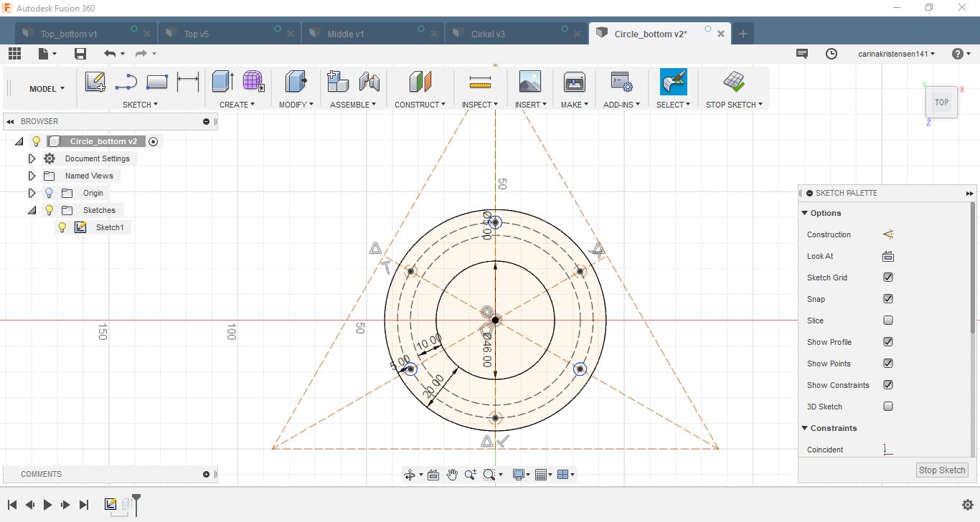Select the Rectangle sketch tool
The image size is (980, 522).
pos(156,82)
